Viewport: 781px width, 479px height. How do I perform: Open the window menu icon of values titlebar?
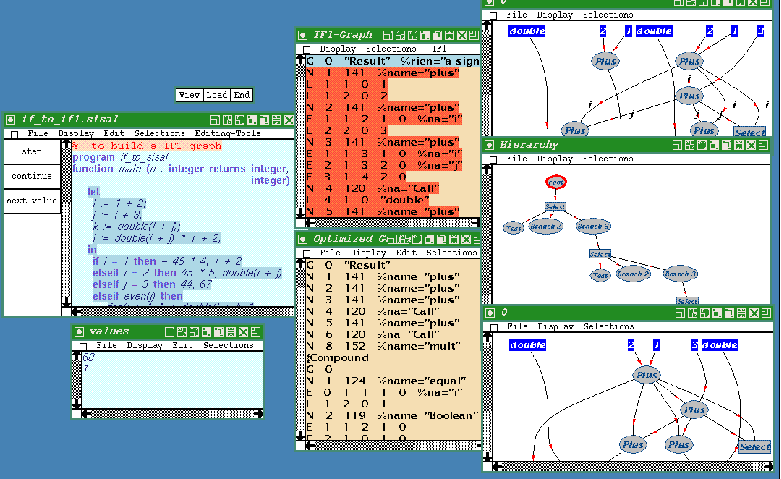pos(79,332)
